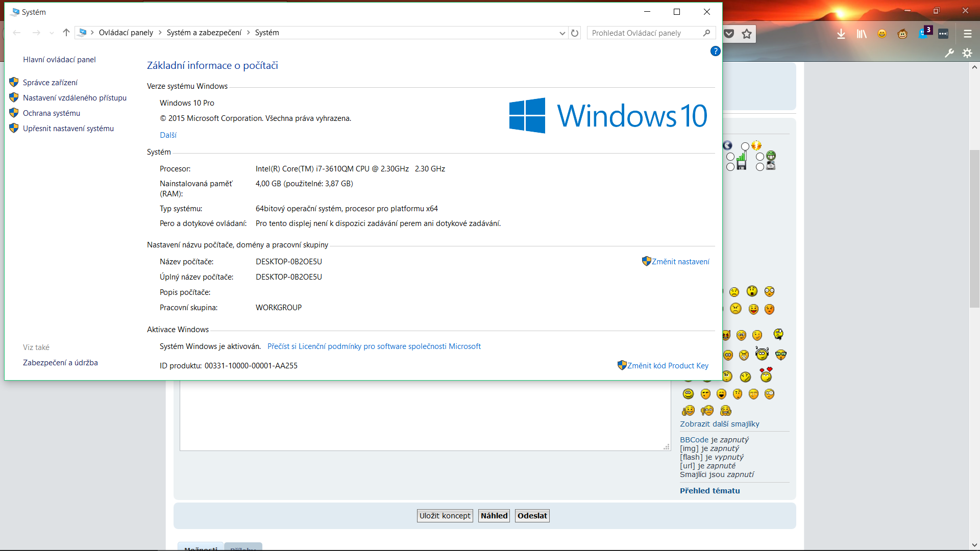Insert the smiley with red hearts
The width and height of the screenshot is (980, 551).
766,375
